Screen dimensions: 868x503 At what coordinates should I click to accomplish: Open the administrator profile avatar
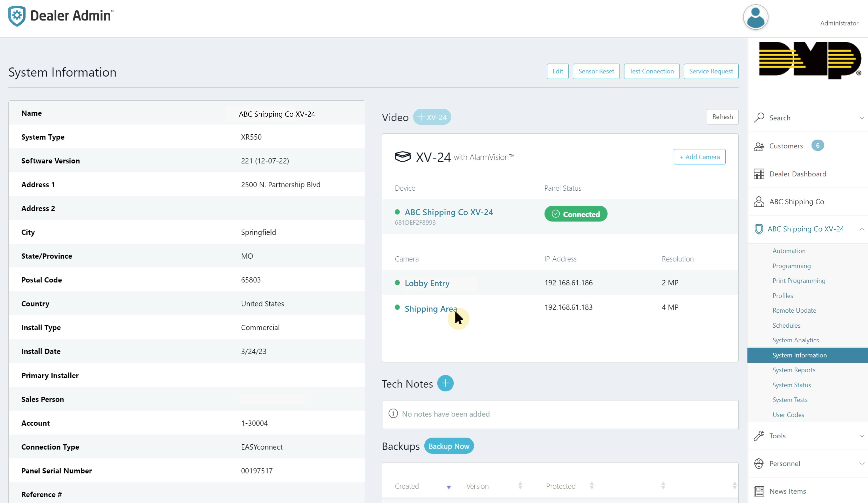[x=755, y=17]
